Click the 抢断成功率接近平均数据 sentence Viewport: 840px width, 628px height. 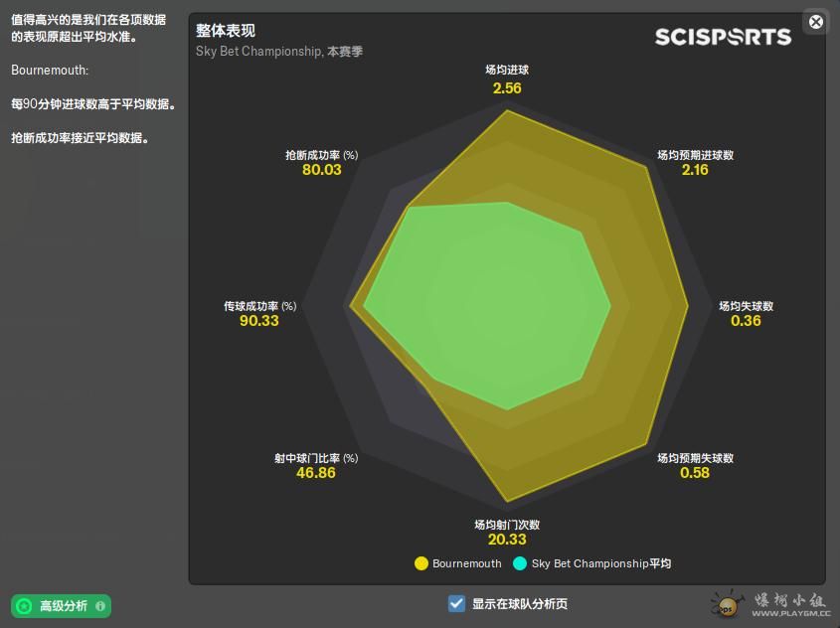point(80,137)
